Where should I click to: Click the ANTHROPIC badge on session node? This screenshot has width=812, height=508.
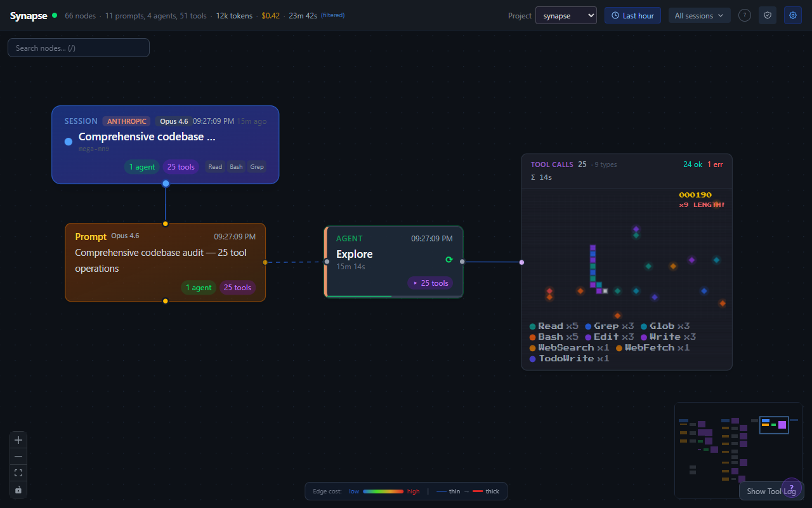126,121
